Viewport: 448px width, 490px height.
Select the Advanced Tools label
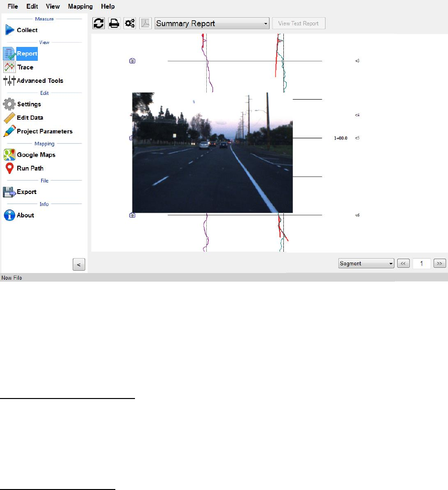coord(40,80)
